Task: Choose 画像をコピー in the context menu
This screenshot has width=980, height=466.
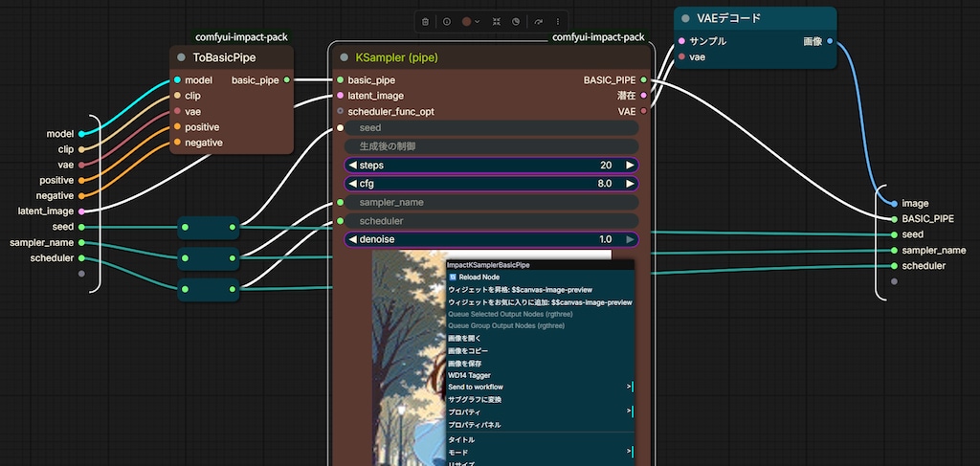Action: coord(540,350)
